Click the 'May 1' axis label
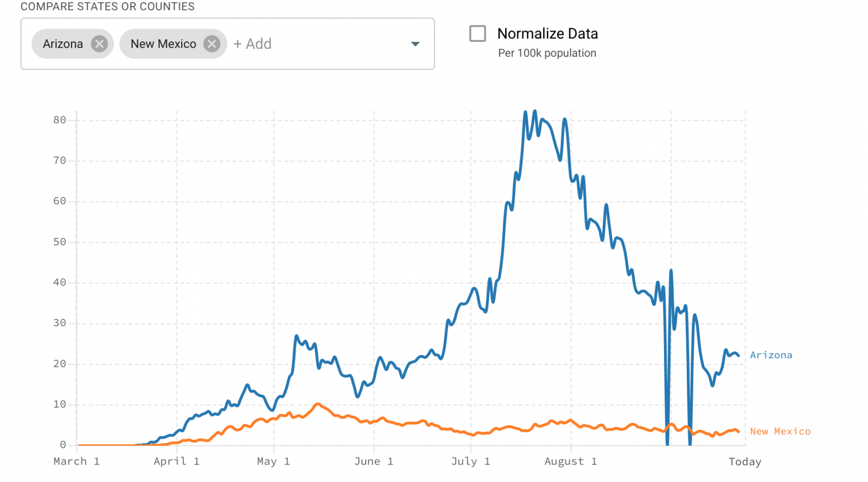The height and width of the screenshot is (482, 868). pyautogui.click(x=273, y=461)
